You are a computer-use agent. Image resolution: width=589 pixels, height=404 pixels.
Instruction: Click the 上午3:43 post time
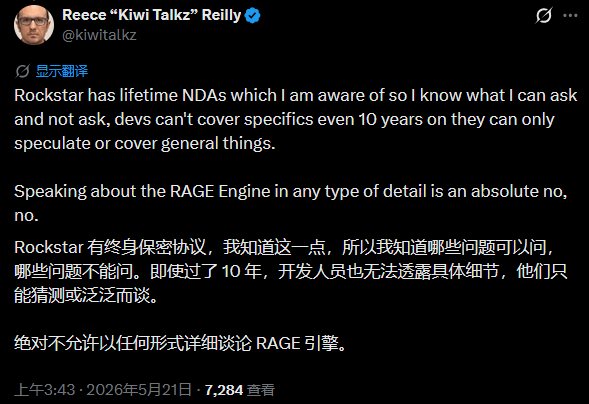click(45, 390)
